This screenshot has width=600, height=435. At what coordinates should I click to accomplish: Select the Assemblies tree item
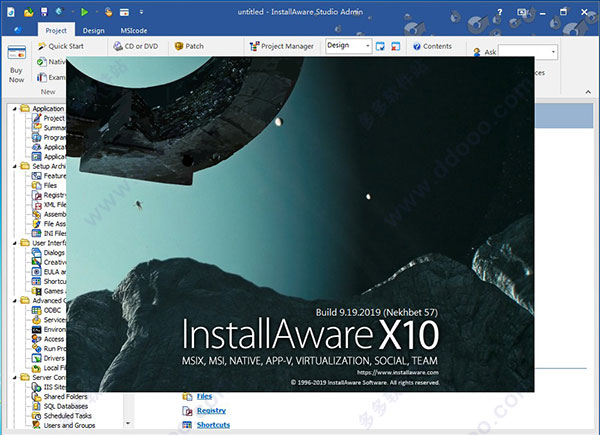coord(49,214)
